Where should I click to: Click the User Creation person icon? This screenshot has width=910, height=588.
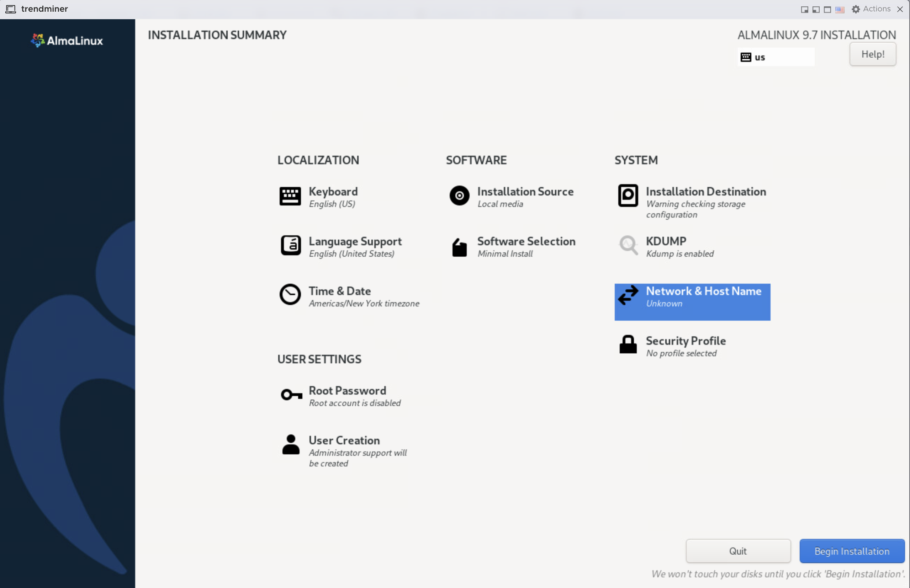[291, 444]
